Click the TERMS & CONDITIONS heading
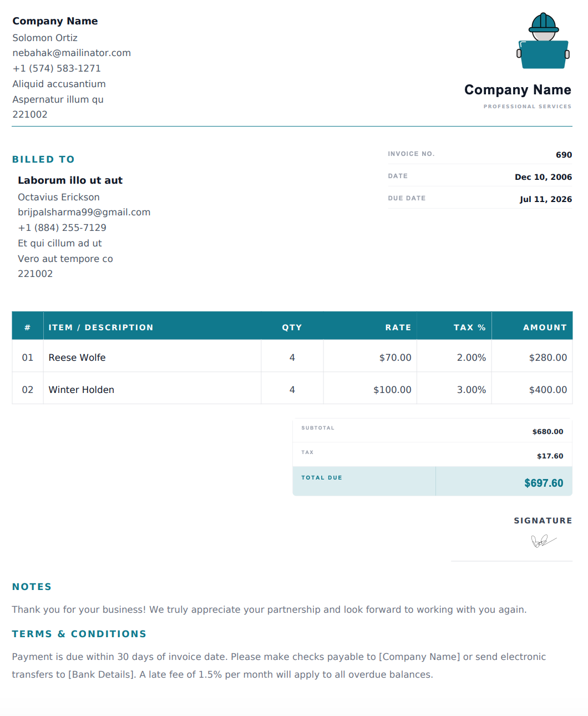 [79, 634]
